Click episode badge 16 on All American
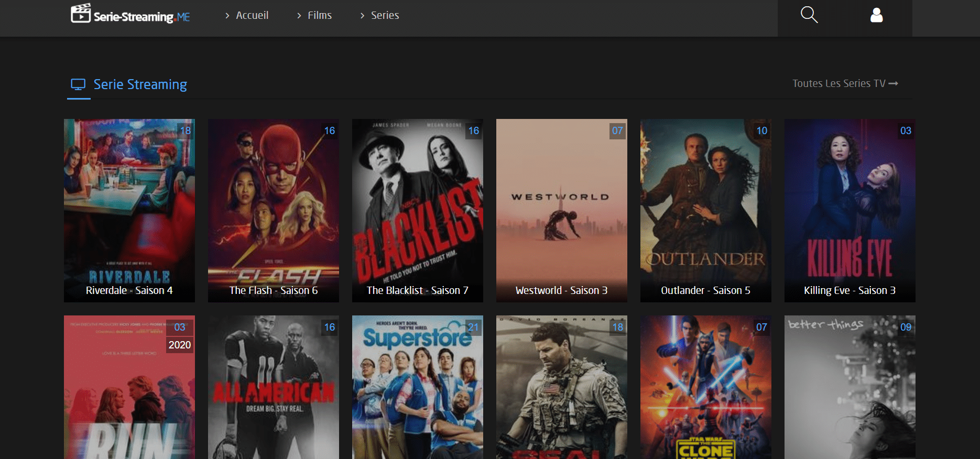The width and height of the screenshot is (980, 459). pyautogui.click(x=330, y=327)
